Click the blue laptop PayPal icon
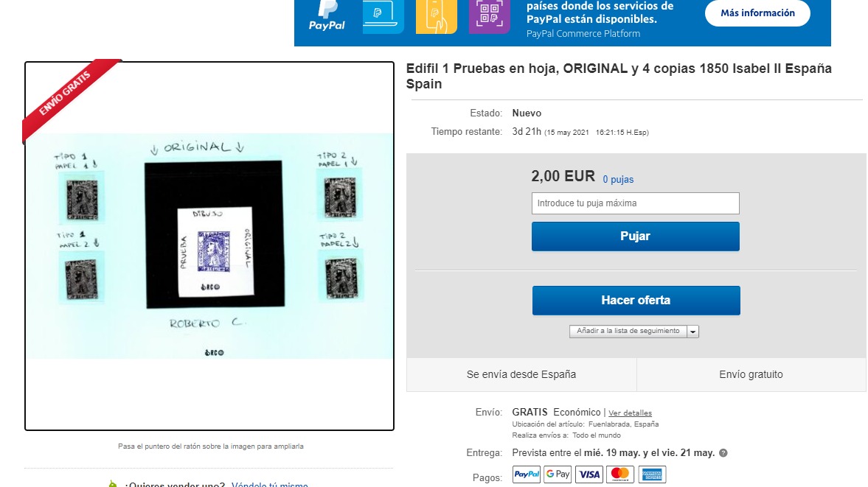Screen dimensions: 868x487 tap(383, 17)
